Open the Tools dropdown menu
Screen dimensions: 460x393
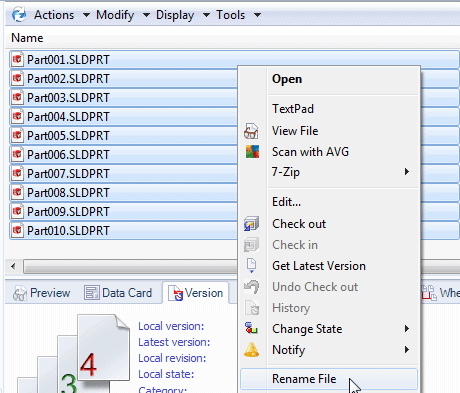[238, 15]
